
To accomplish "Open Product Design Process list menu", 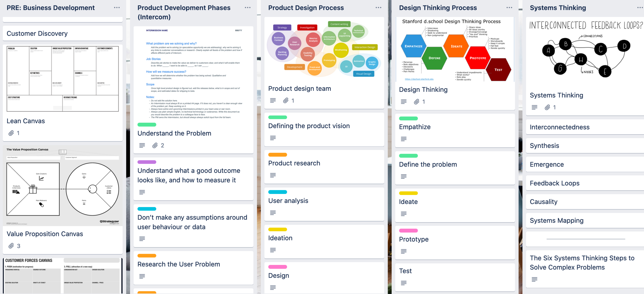I will 378,8.
